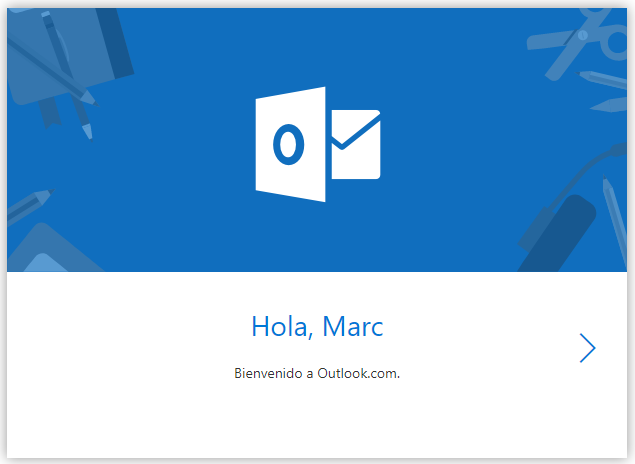Click the "Hola, Marc" greeting heading

tap(317, 326)
